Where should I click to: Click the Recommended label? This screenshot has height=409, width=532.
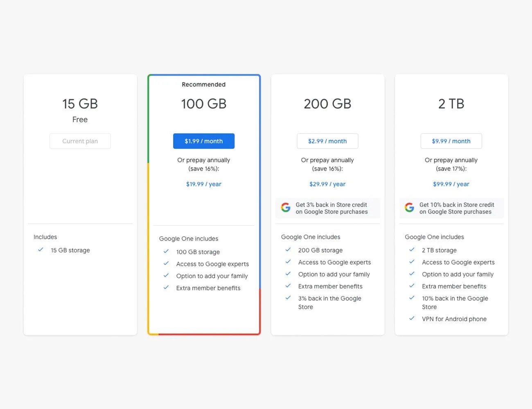(x=204, y=84)
